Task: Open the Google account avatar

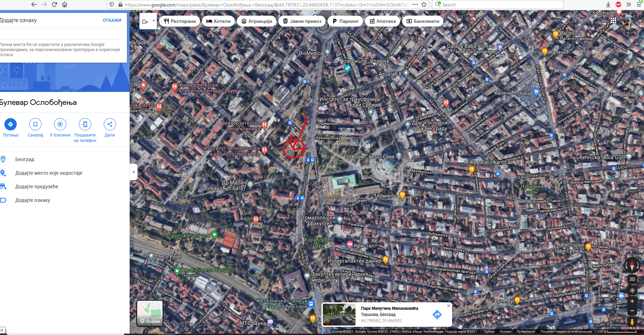Action: [628, 20]
